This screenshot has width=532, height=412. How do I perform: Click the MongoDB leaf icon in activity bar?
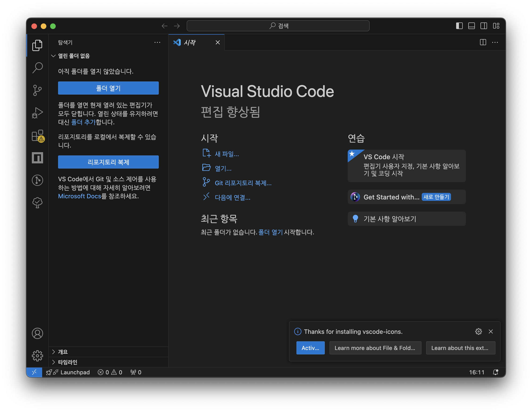37,202
